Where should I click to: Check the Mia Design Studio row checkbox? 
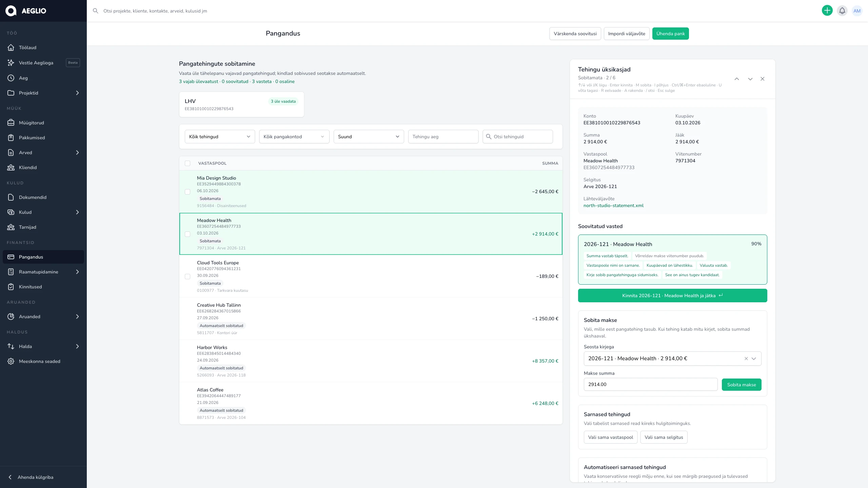tap(188, 192)
